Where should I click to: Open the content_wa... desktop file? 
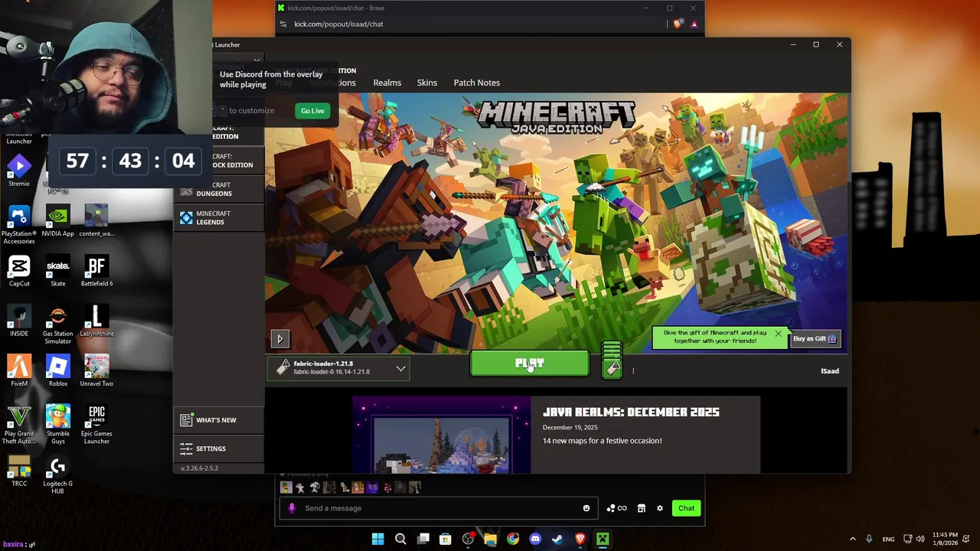(x=96, y=220)
